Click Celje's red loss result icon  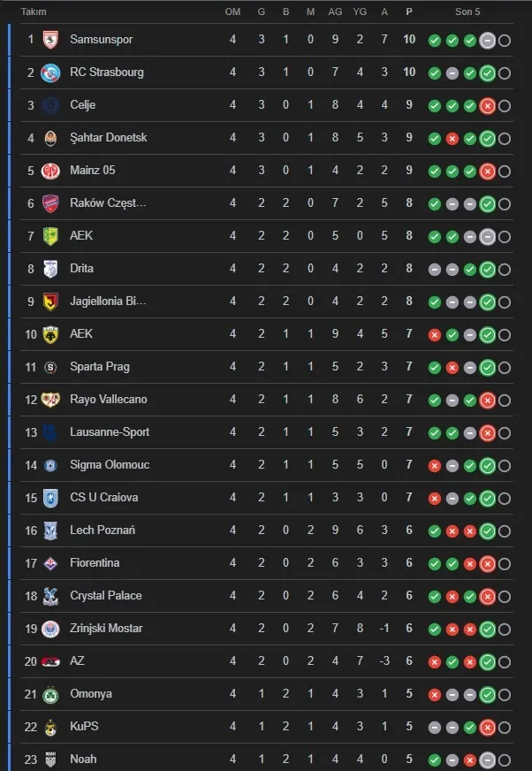(x=487, y=106)
